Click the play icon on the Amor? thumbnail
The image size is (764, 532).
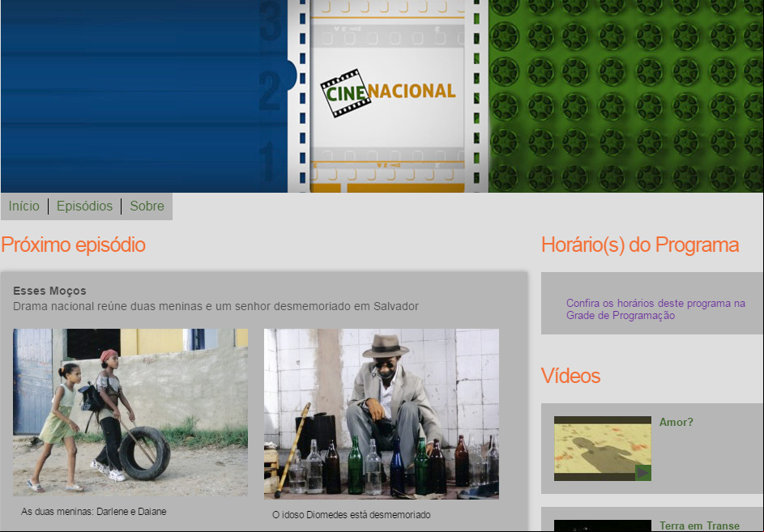click(x=643, y=473)
